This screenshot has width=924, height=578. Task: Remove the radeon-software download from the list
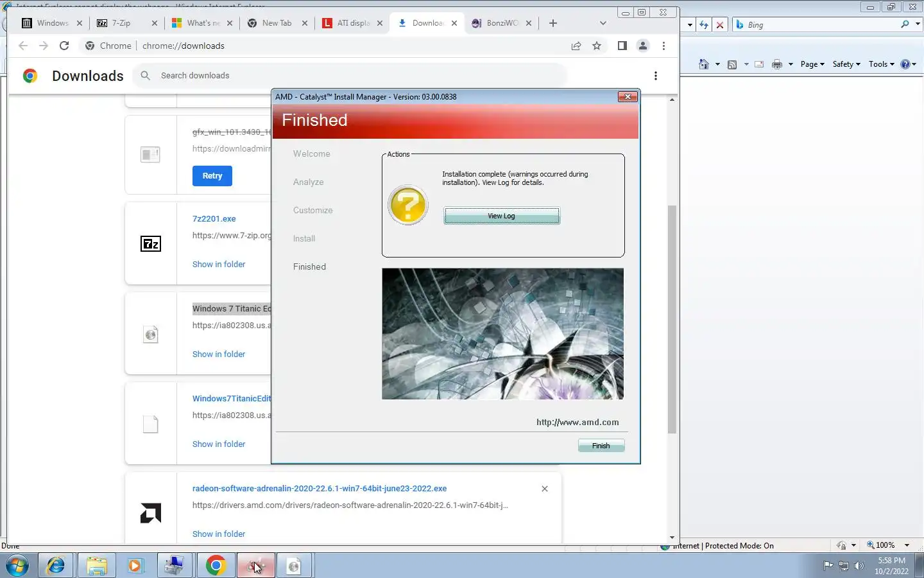544,489
